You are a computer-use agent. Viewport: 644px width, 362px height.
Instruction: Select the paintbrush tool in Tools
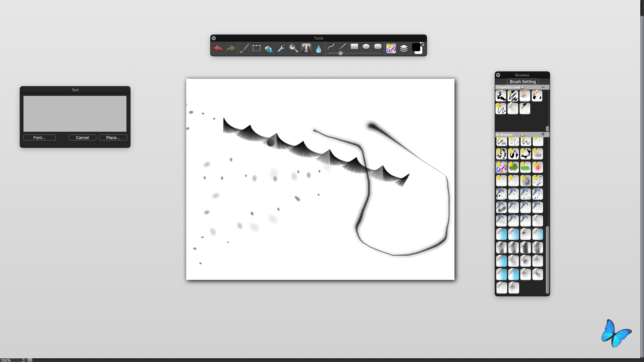click(x=244, y=49)
